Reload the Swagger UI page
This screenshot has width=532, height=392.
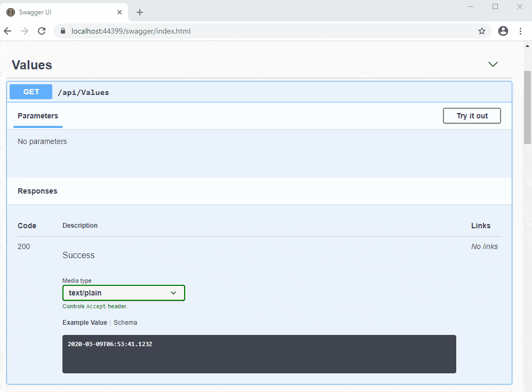tap(42, 31)
